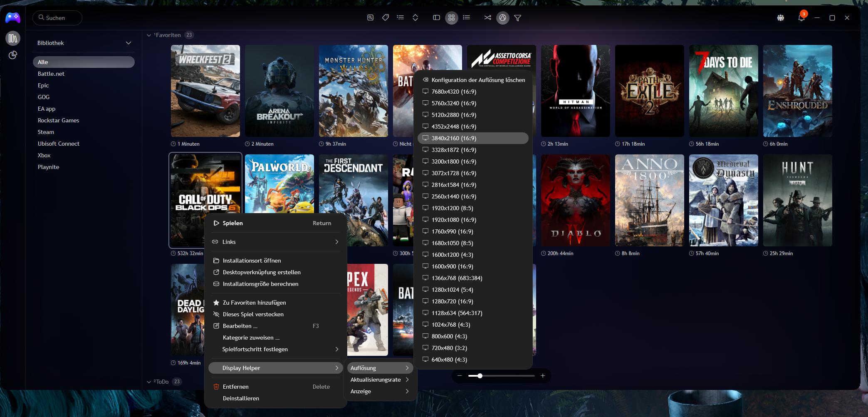The height and width of the screenshot is (417, 868).
Task: Filter the library by Steam
Action: [x=84, y=132]
